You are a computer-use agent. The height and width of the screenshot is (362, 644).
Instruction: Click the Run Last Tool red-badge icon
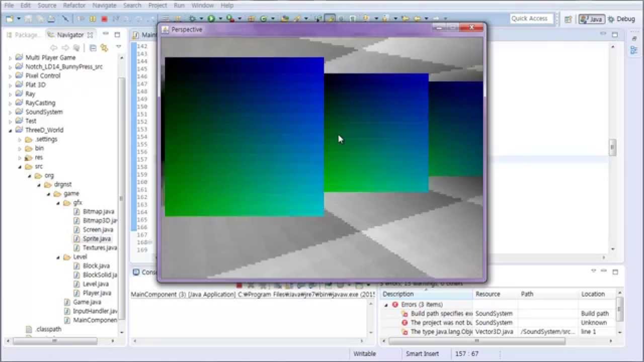click(x=230, y=19)
